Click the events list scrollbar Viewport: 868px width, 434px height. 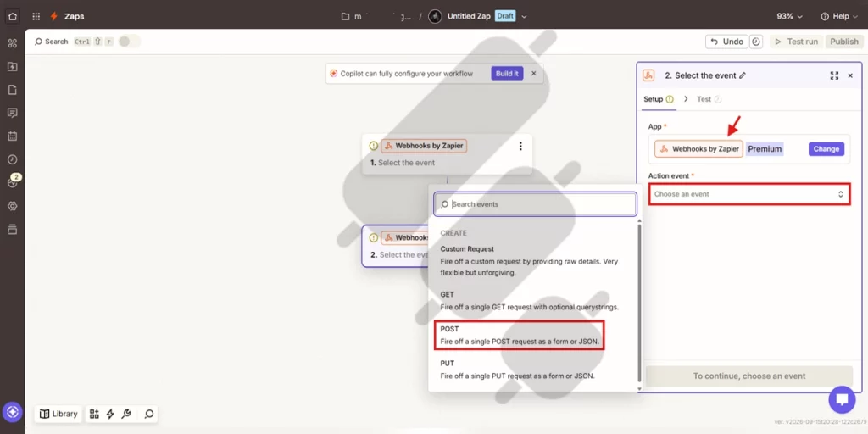pyautogui.click(x=639, y=303)
